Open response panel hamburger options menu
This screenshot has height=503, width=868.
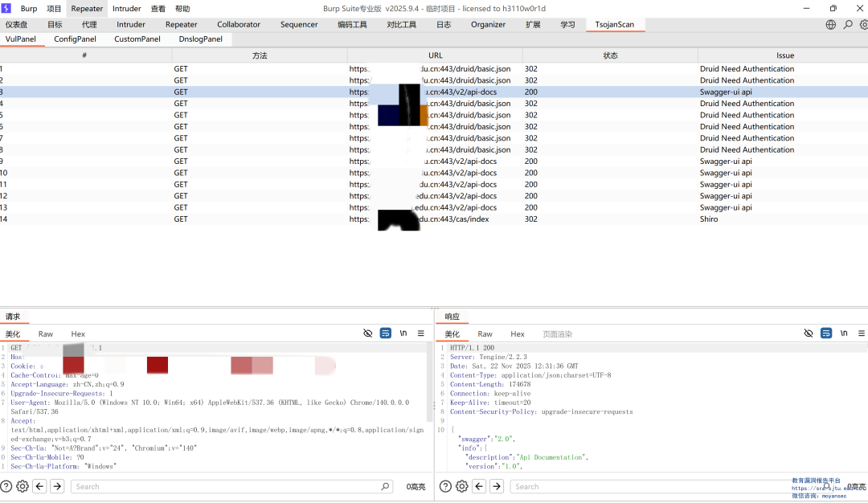(862, 333)
